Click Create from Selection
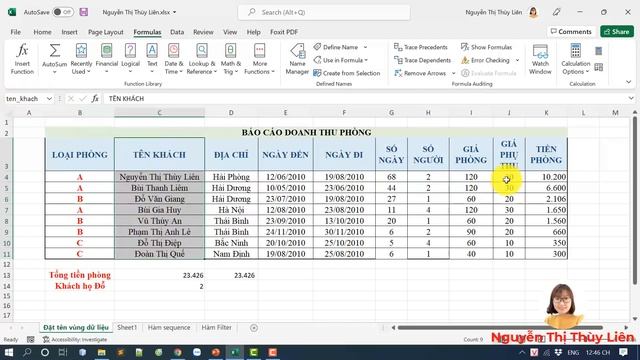 click(x=347, y=73)
